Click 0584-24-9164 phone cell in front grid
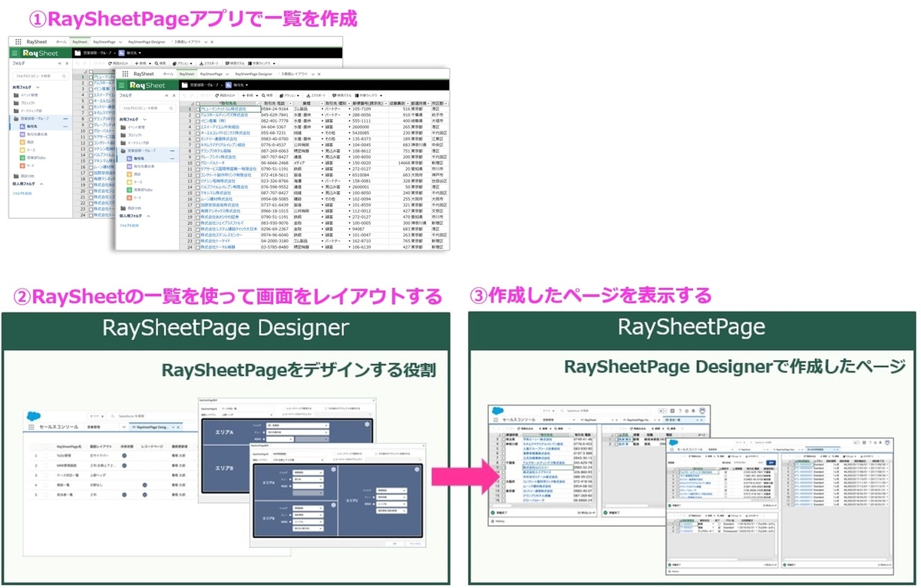This screenshot has width=921, height=588. pos(274,109)
